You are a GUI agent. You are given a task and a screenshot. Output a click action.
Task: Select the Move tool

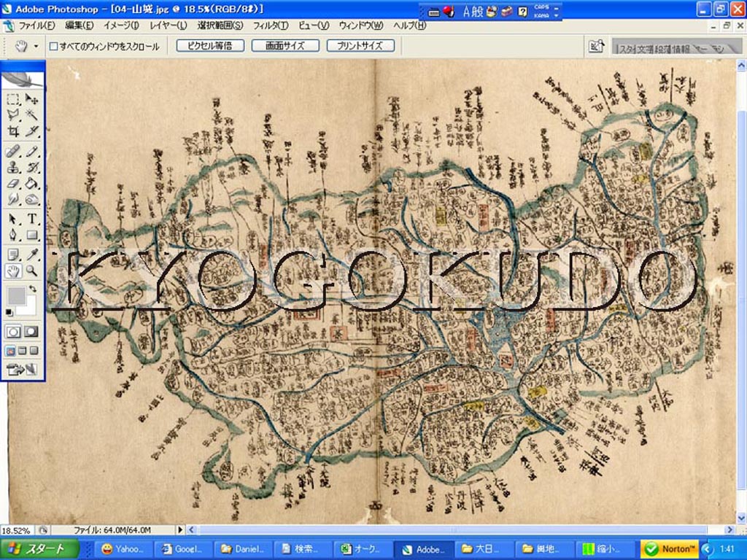click(x=31, y=99)
